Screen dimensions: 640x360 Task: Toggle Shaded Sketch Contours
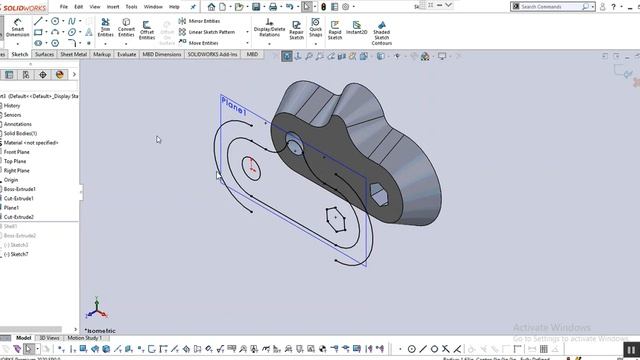tap(382, 33)
